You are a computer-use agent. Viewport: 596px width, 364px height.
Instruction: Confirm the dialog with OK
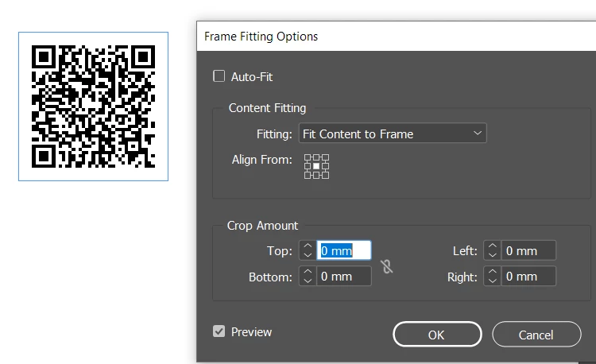point(437,335)
